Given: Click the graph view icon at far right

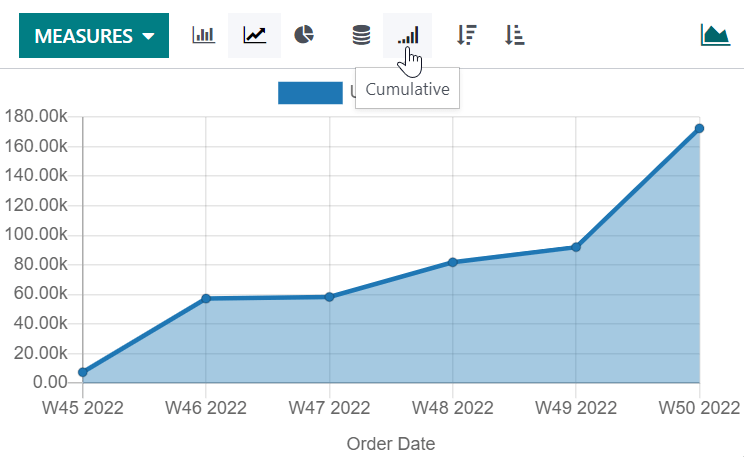Looking at the screenshot, I should pyautogui.click(x=716, y=36).
